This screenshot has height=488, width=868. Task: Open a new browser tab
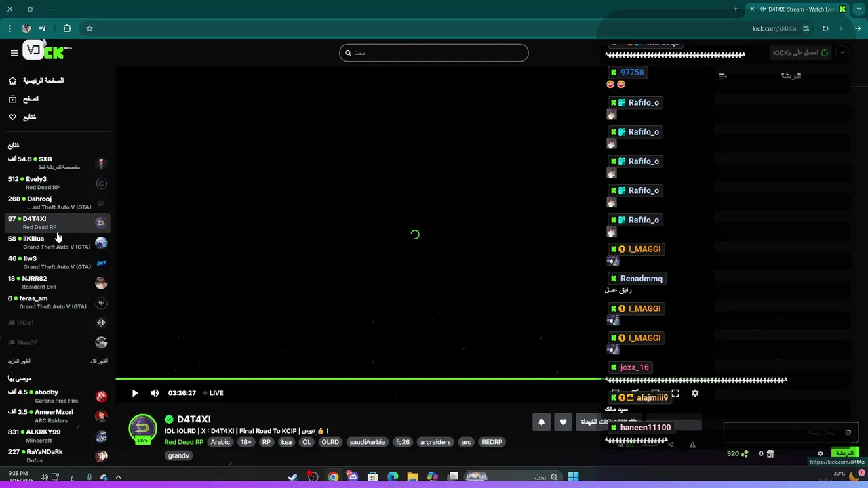click(736, 9)
